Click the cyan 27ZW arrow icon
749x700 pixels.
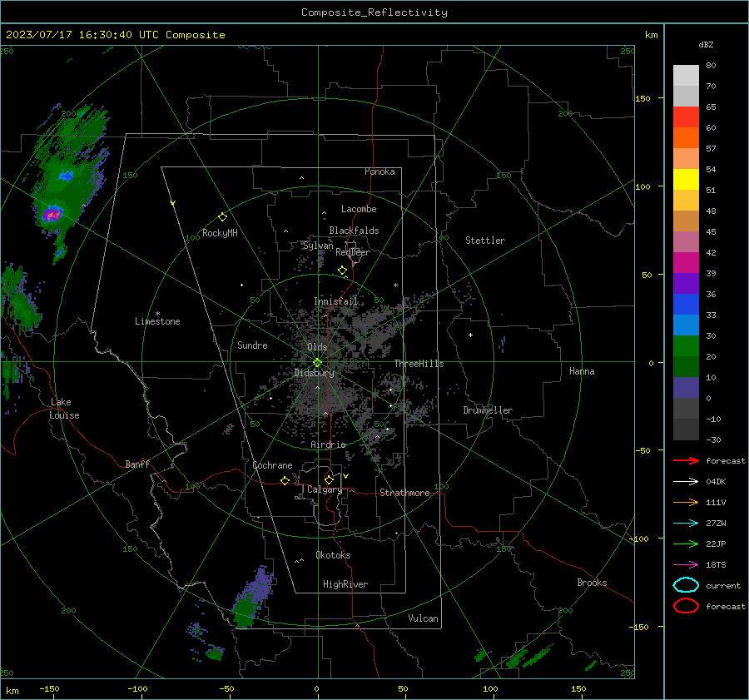click(686, 524)
